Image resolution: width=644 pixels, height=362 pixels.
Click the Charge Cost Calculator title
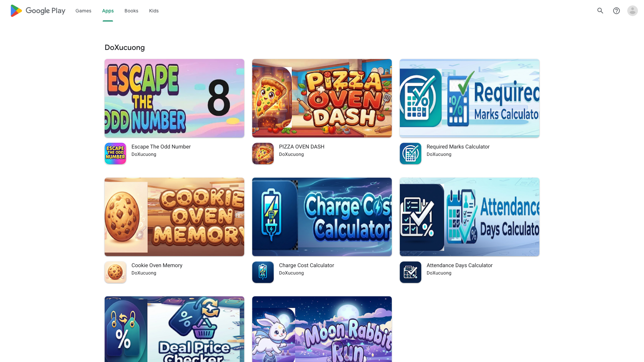307,265
